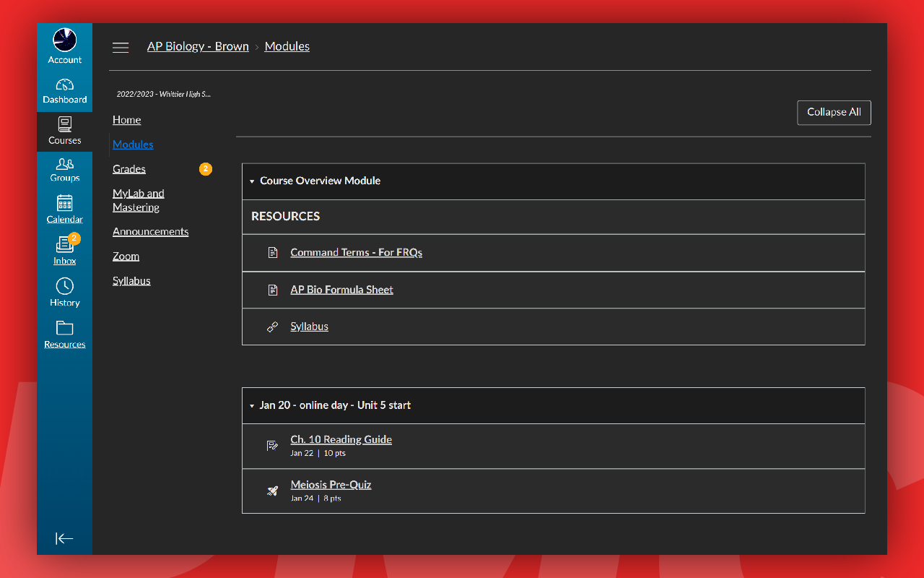This screenshot has height=578, width=924.
Task: Open the Resources folder icon
Action: [x=65, y=328]
